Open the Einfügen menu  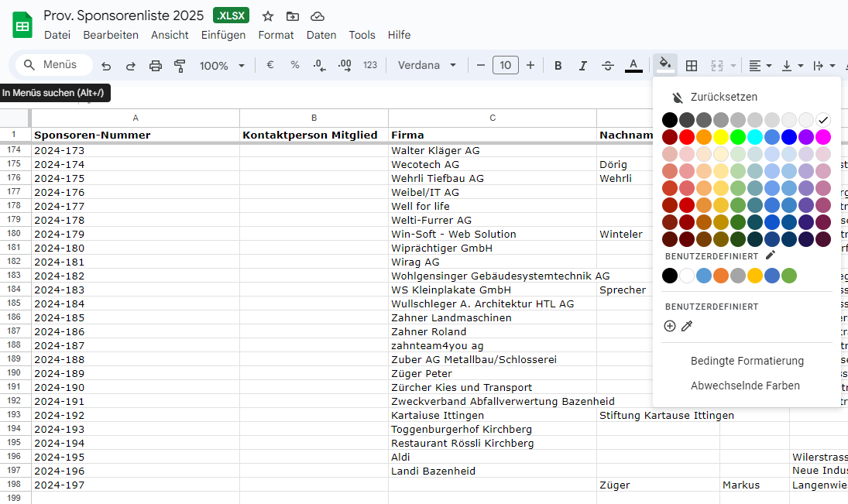(223, 35)
